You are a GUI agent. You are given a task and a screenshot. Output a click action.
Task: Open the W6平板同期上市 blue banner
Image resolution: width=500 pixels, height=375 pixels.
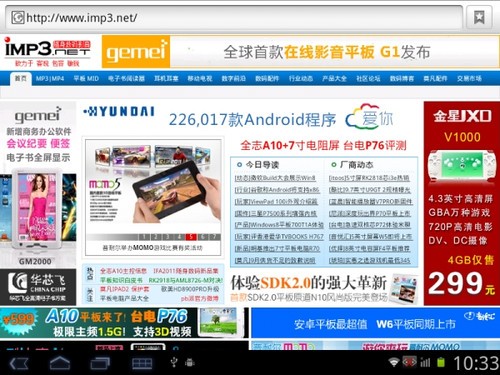[375, 323]
